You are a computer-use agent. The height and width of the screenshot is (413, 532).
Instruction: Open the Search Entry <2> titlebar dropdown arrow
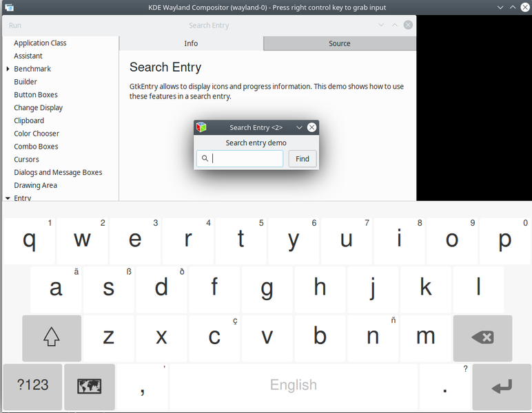pyautogui.click(x=299, y=127)
